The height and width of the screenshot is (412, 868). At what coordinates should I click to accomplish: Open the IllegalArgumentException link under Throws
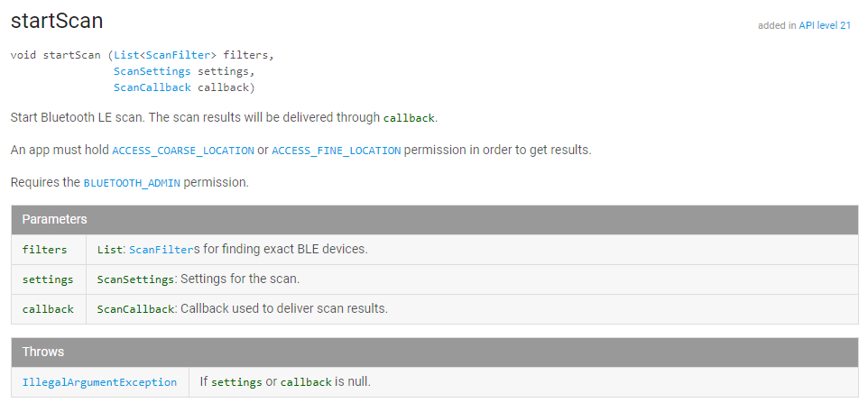click(x=99, y=382)
